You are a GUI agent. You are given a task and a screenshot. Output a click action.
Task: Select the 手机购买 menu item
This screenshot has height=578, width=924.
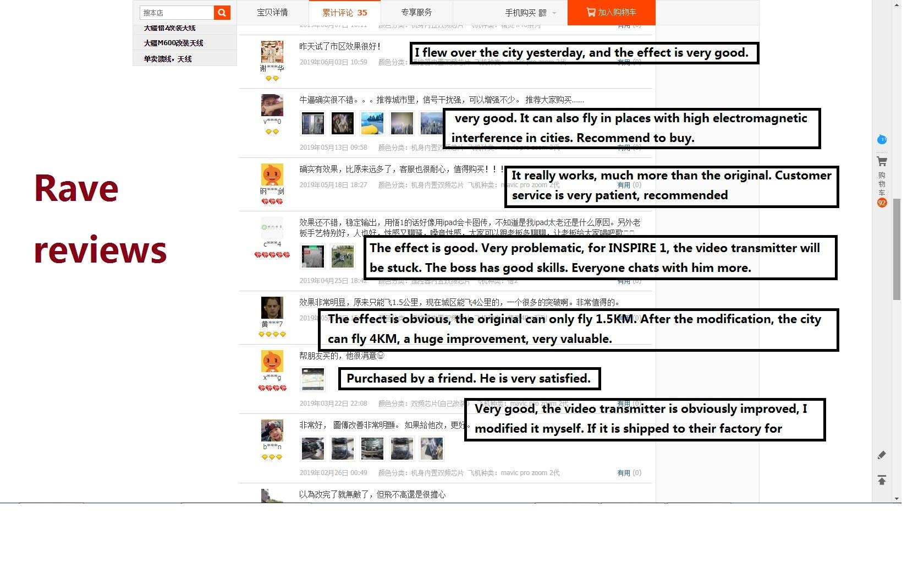520,13
